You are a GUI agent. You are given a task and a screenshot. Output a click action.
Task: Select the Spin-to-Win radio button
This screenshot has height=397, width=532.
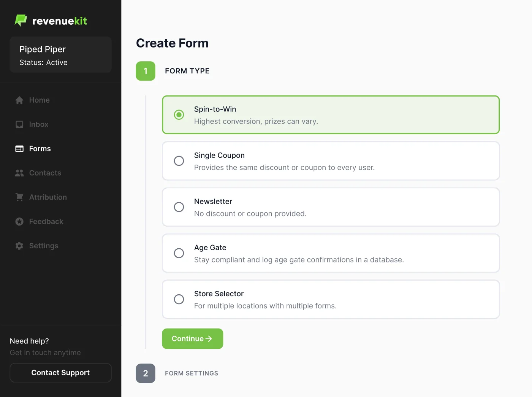[x=179, y=114]
